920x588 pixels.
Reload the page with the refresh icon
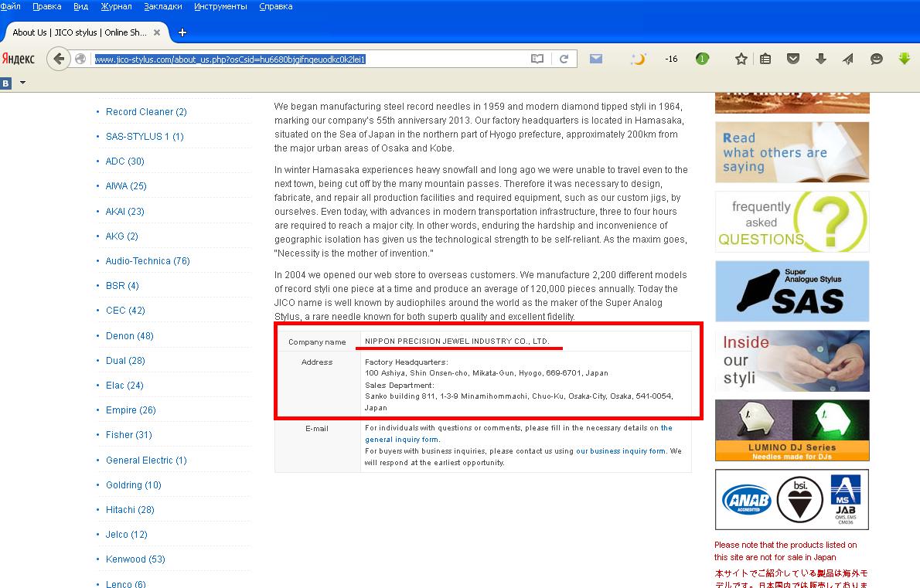(x=564, y=59)
